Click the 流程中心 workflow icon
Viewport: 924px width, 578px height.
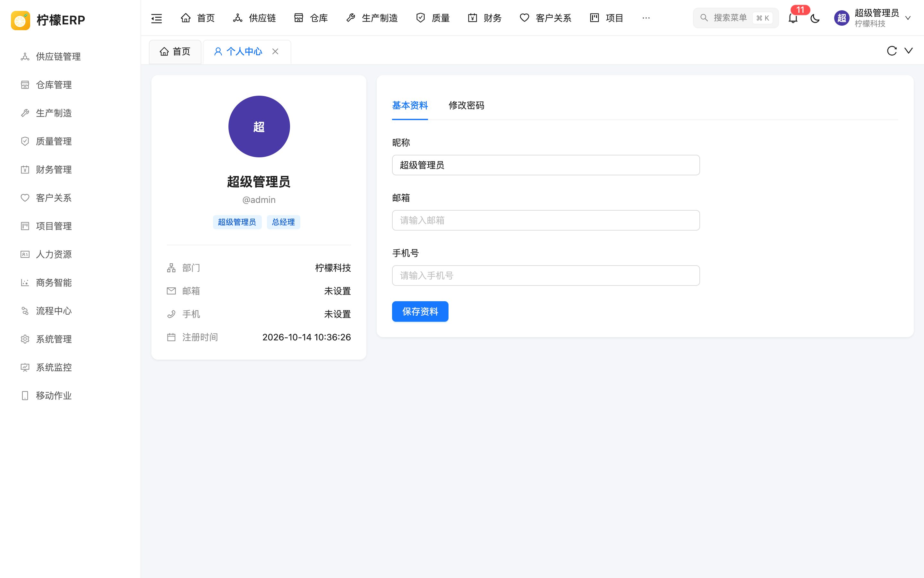pyautogui.click(x=25, y=311)
